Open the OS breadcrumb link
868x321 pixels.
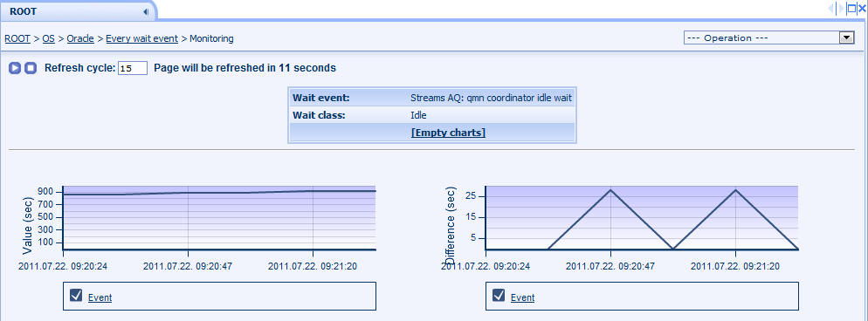pos(49,38)
